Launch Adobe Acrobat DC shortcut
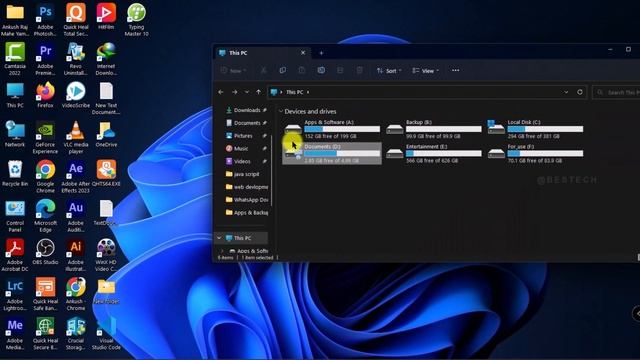 click(x=15, y=255)
